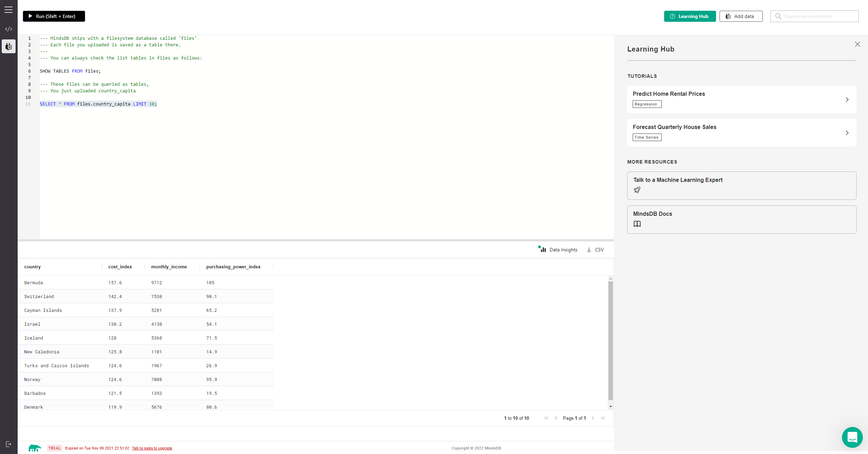Open the hamburger menu icon
This screenshot has width=868, height=454.
pos(8,10)
